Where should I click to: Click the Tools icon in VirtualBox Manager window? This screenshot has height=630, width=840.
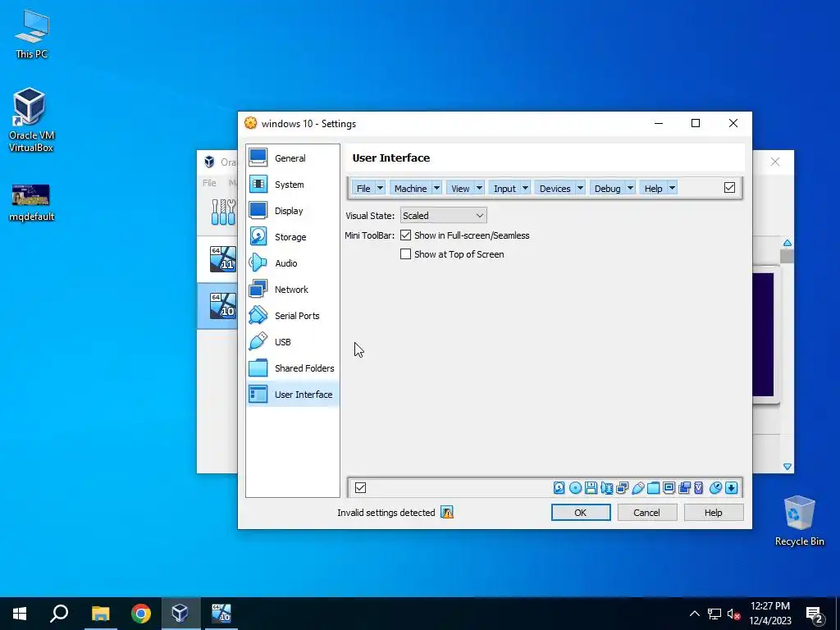[x=223, y=212]
